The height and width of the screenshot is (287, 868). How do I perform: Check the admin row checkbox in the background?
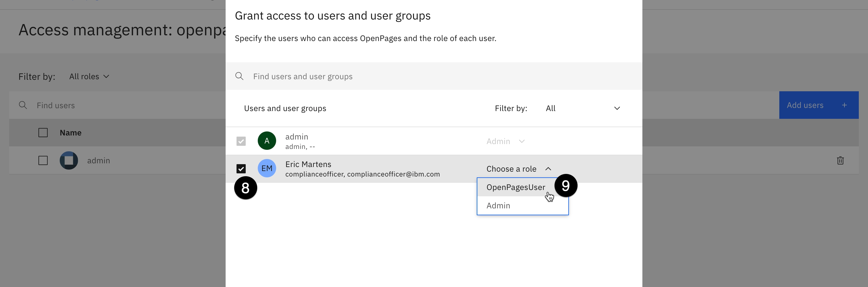[43, 160]
